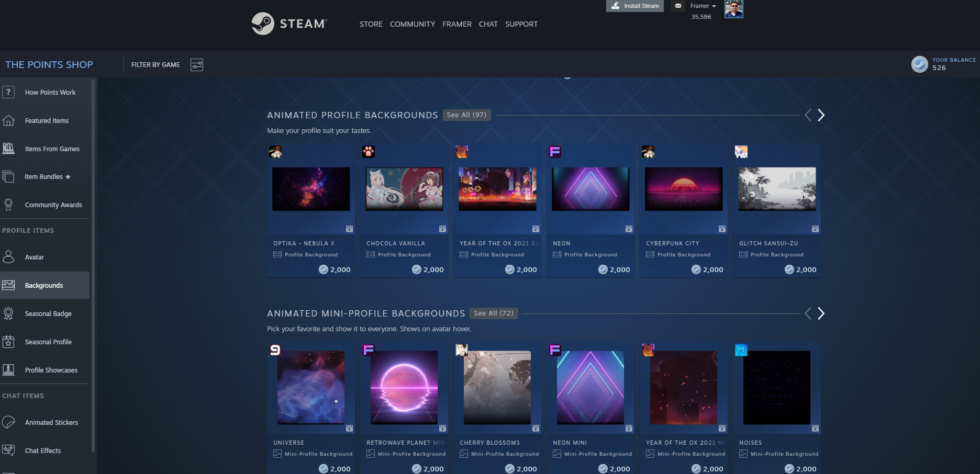Click the GLITCH SANSUI-ZU title
The height and width of the screenshot is (474, 980).
[x=769, y=243]
